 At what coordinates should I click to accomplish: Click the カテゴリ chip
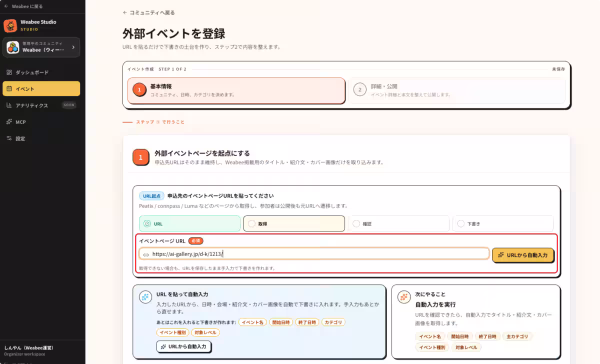pos(333,322)
